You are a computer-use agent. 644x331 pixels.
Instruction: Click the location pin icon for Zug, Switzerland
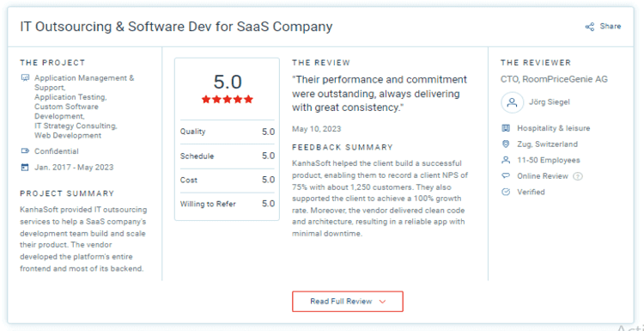(x=506, y=144)
